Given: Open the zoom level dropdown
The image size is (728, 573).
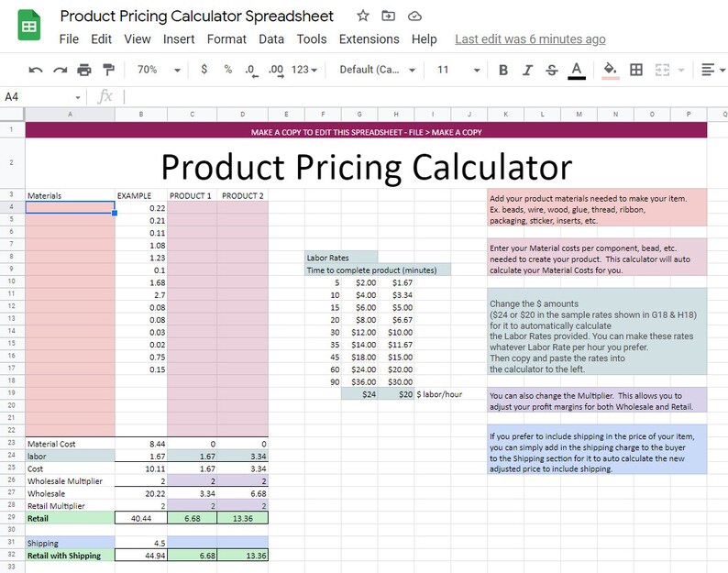Looking at the screenshot, I should click(x=159, y=70).
